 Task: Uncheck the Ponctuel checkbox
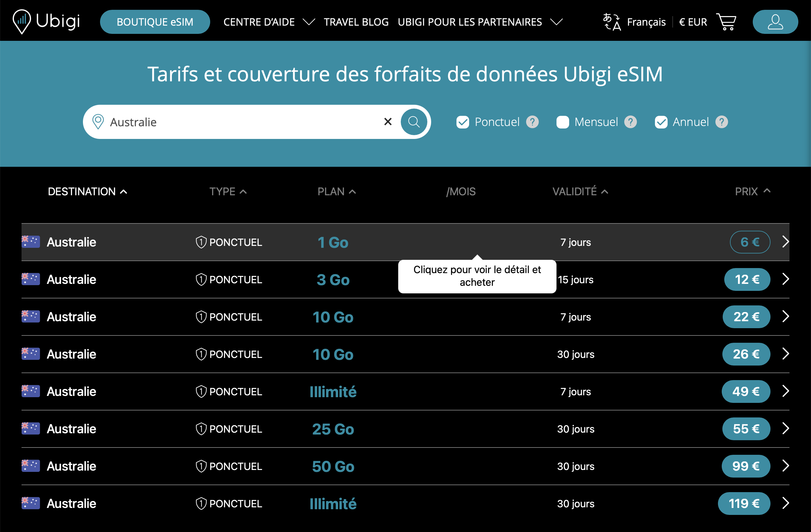[x=463, y=122]
